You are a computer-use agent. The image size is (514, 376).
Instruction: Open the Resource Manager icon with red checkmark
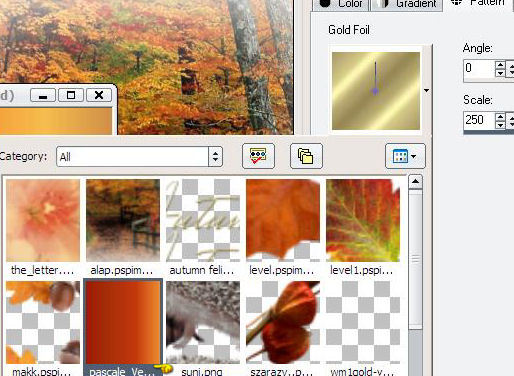coord(258,156)
